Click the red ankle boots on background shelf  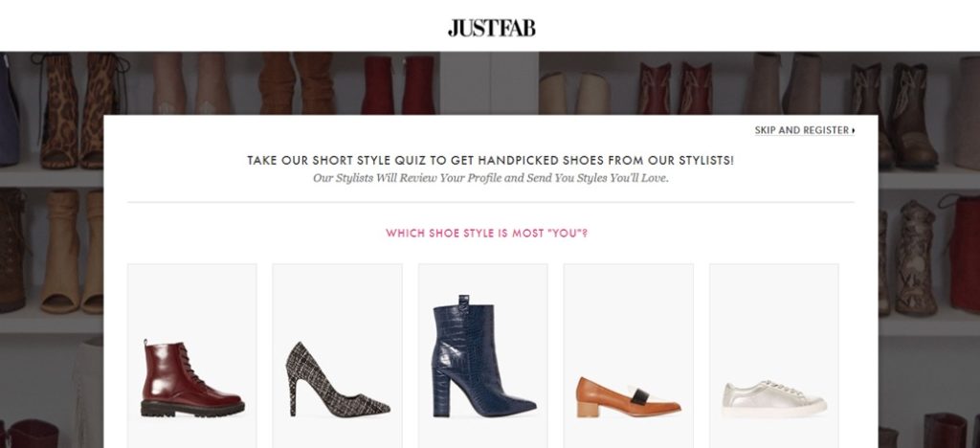[x=398, y=85]
